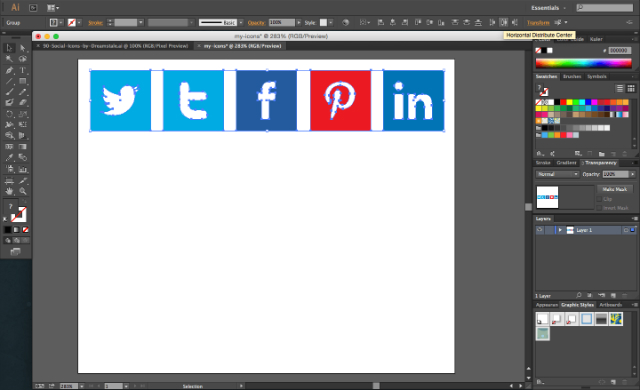Select the Lasso tool
640x390 pixels.
[x=22, y=59]
